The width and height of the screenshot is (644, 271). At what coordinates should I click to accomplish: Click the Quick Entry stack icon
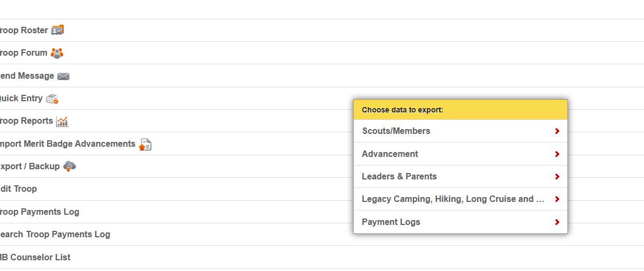pos(52,99)
